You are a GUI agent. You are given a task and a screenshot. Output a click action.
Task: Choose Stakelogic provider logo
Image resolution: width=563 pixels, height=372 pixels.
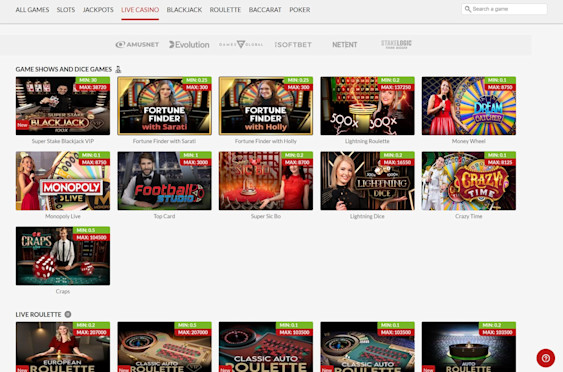396,44
